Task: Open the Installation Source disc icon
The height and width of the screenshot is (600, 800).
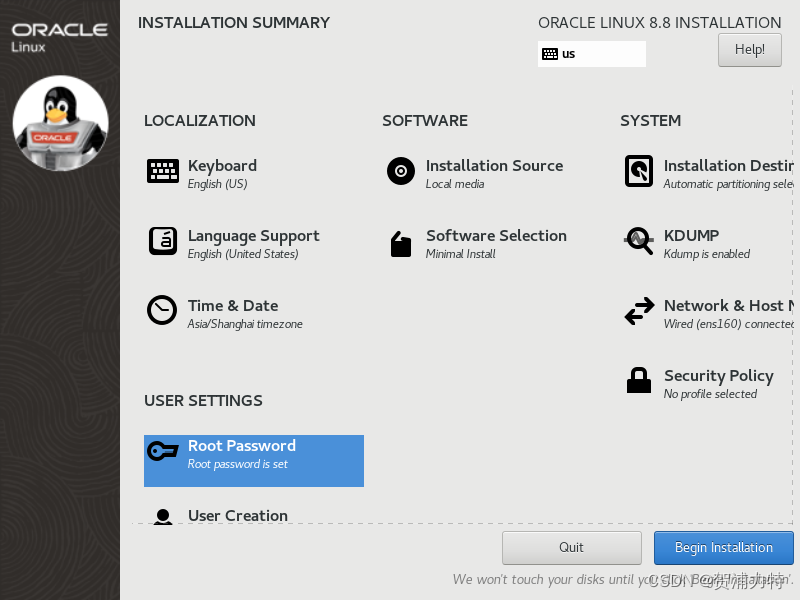Action: point(401,171)
